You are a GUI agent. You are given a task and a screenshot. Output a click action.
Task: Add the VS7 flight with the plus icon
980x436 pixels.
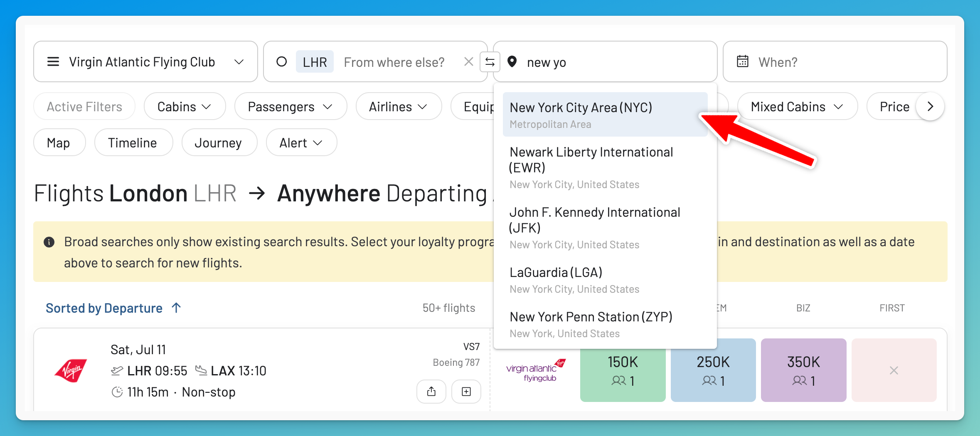[466, 391]
